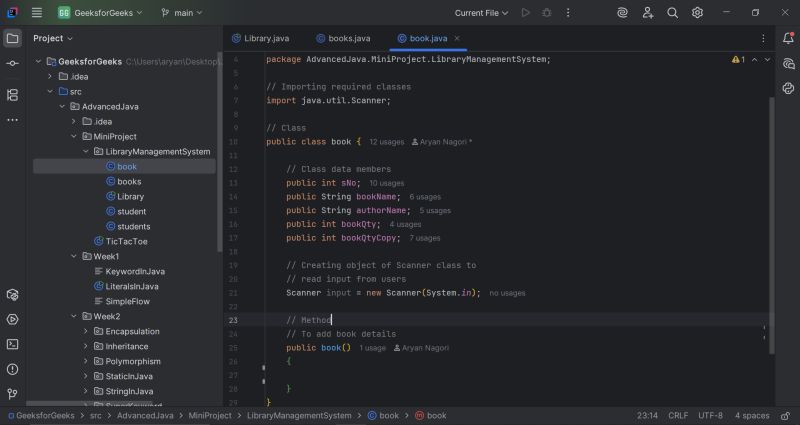
Task: Click the 7 usages hint for bookQtyCopy
Action: 424,238
